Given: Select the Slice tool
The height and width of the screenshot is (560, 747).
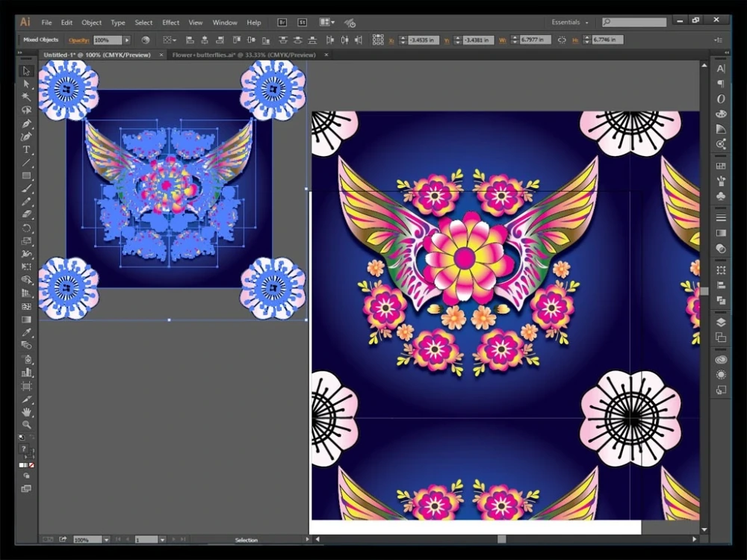Looking at the screenshot, I should click(26, 399).
